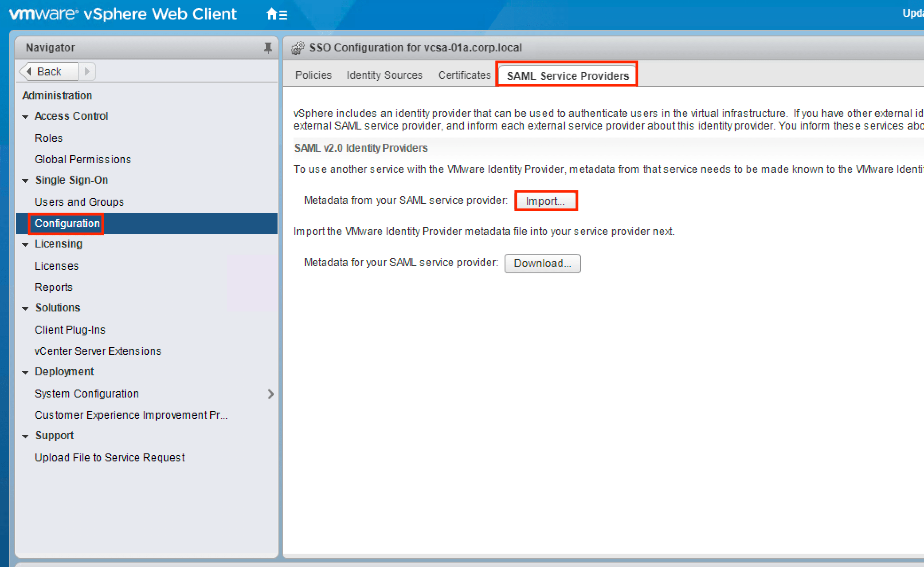Open the Identity Sources tab
Screen dimensions: 924x567
tap(384, 75)
